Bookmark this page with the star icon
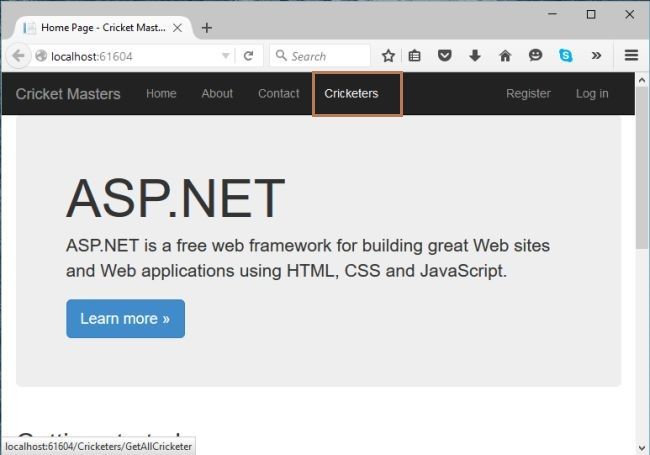Image resolution: width=650 pixels, height=455 pixels. [388, 56]
